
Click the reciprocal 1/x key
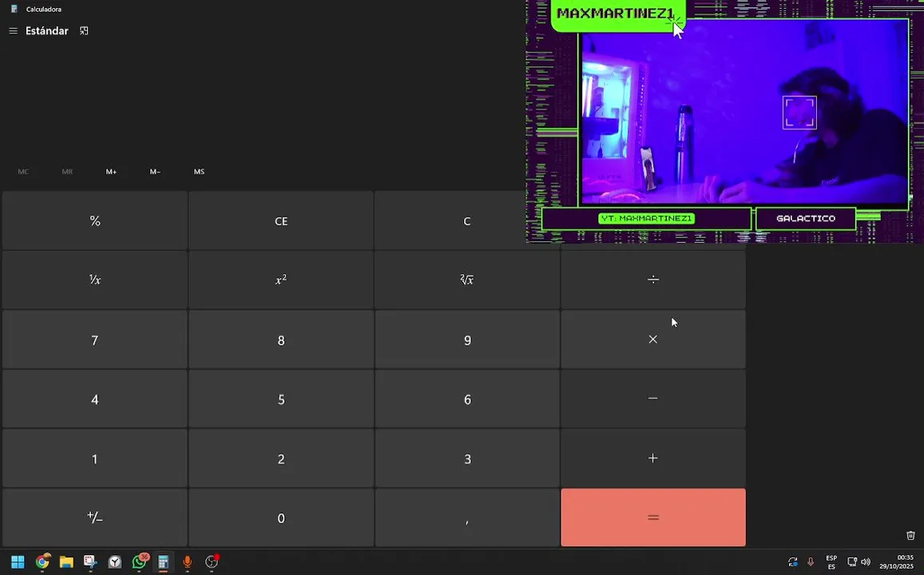[95, 280]
